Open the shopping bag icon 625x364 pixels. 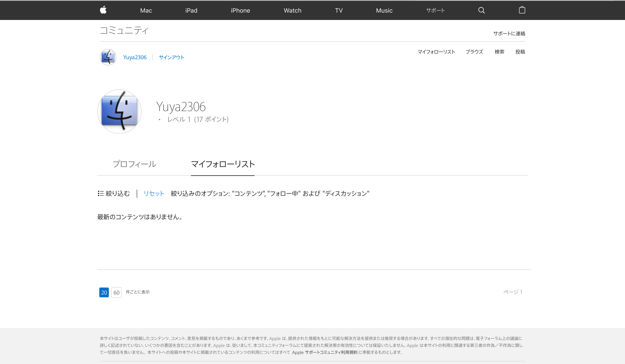coord(522,10)
